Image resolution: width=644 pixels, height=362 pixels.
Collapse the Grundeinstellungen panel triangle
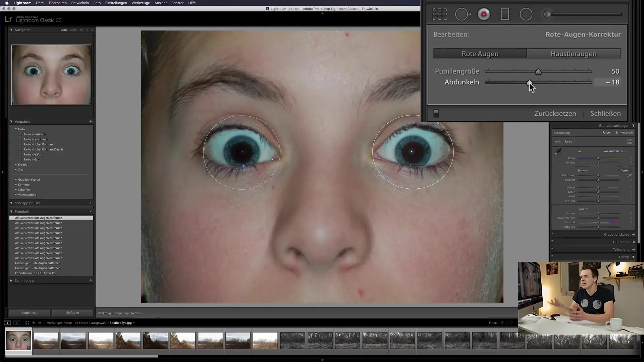pyautogui.click(x=633, y=126)
